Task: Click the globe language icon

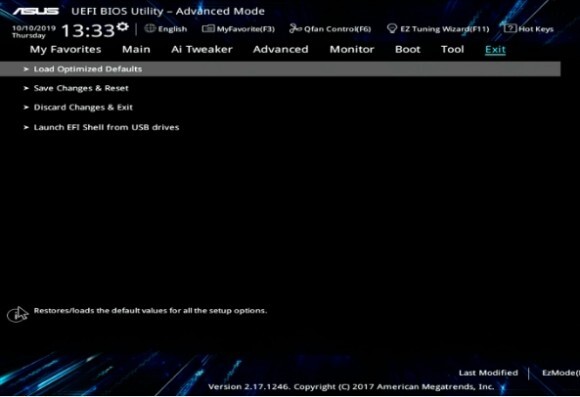Action: [150, 28]
